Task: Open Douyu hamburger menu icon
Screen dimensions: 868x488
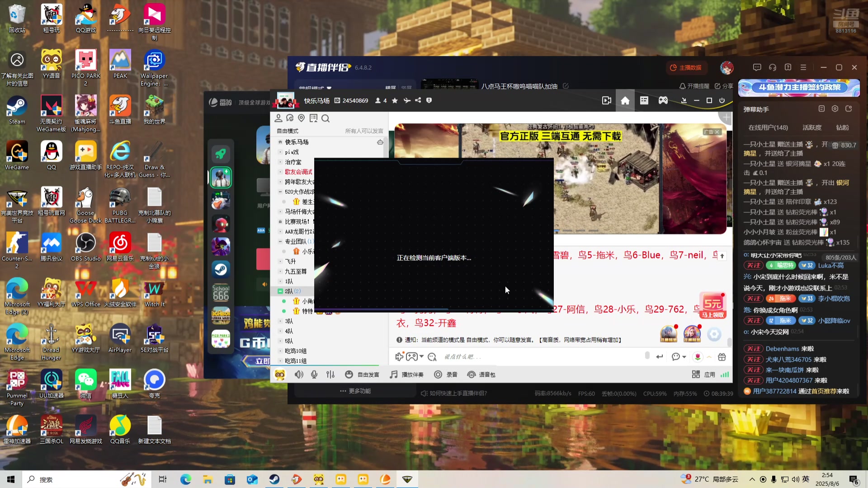Action: coord(803,67)
